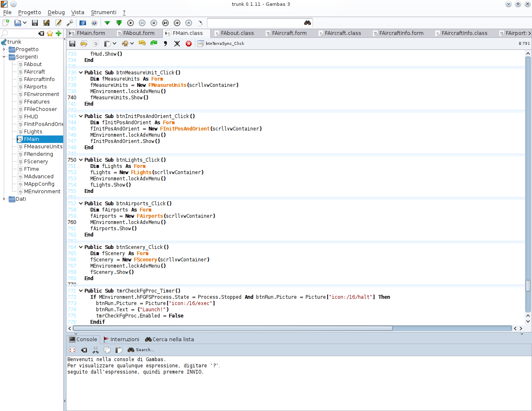Click the Save project icon in main toolbar

tap(35, 23)
